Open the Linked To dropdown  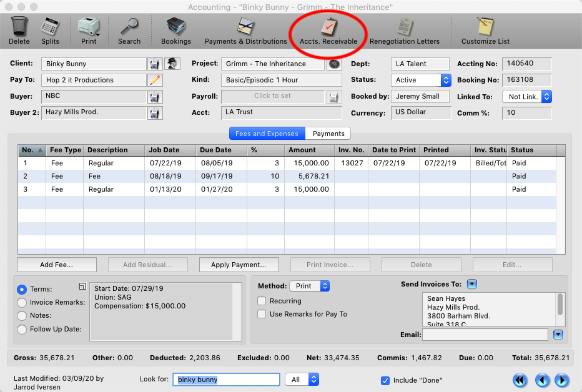527,97
